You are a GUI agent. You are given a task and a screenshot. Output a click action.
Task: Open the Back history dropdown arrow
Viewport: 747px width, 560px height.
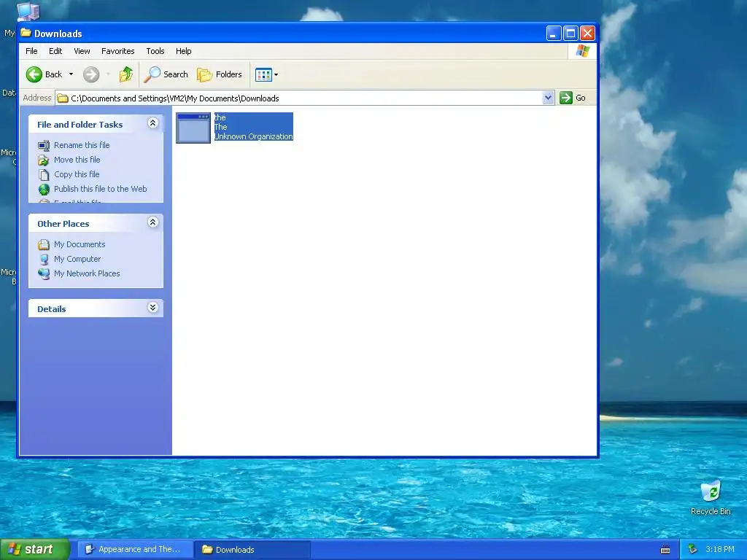pos(71,74)
